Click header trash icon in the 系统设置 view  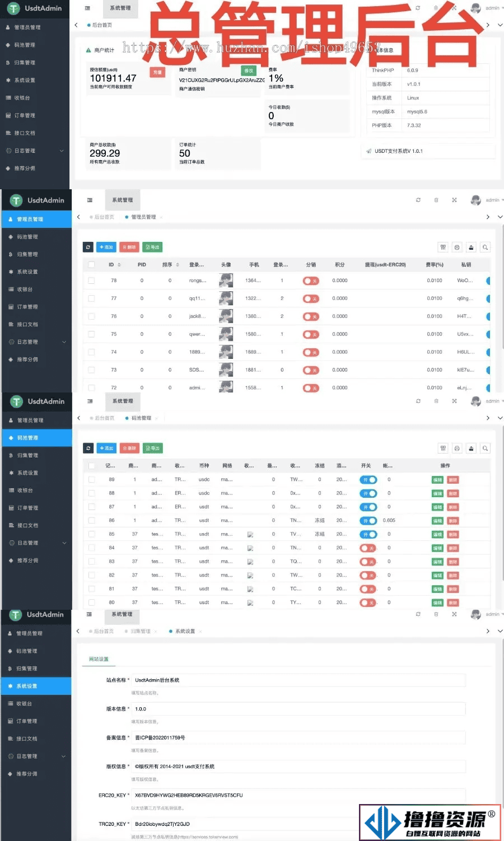(436, 614)
